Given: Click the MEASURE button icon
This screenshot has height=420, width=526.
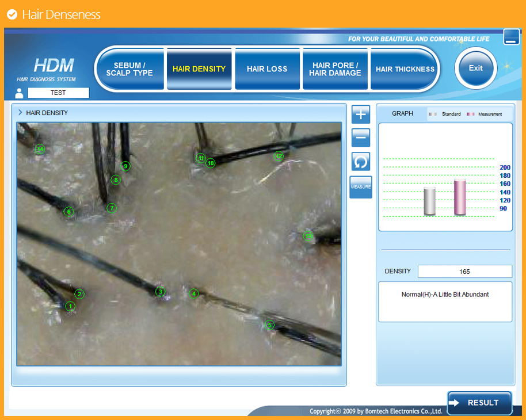Looking at the screenshot, I should click(x=361, y=187).
